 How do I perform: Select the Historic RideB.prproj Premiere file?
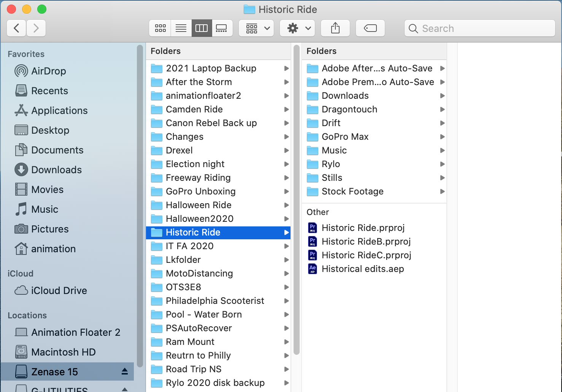coord(366,242)
